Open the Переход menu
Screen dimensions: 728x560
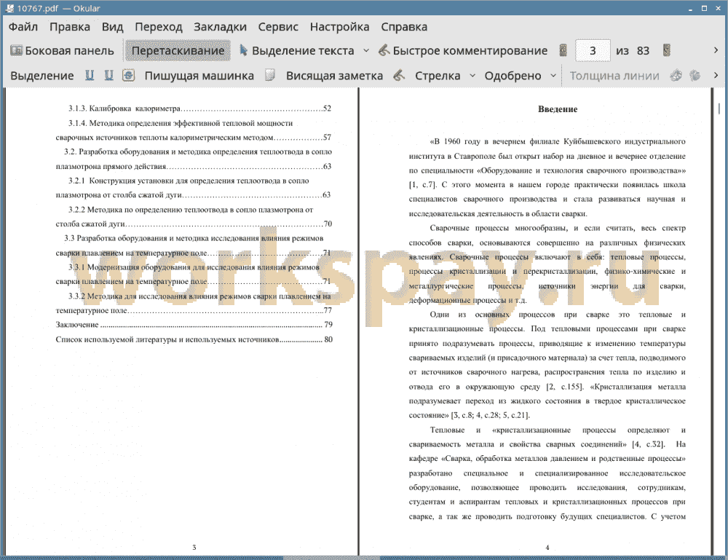tap(158, 27)
